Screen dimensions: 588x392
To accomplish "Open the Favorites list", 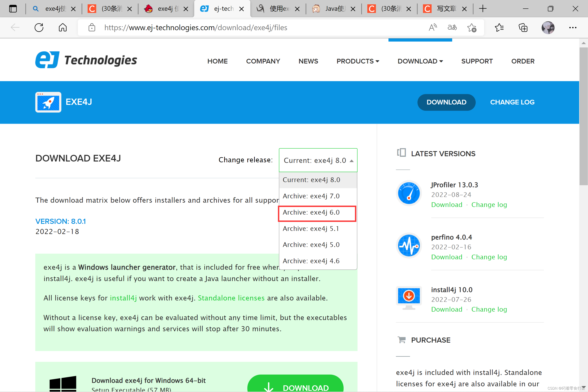I will (x=499, y=27).
